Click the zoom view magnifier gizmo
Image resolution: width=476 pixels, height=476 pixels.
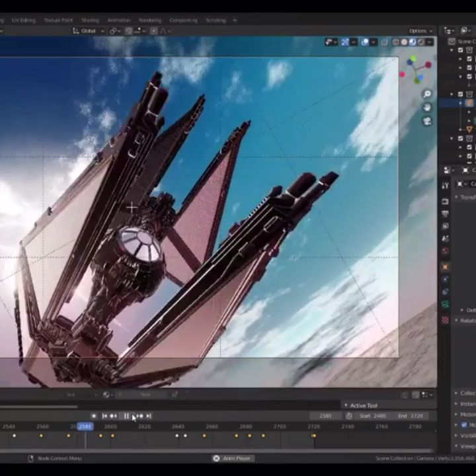427,94
